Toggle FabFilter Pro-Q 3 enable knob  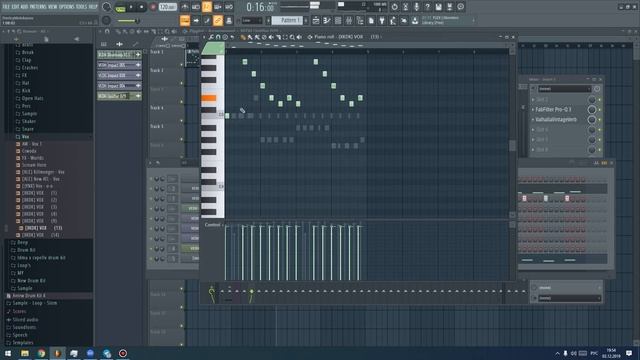pos(591,109)
